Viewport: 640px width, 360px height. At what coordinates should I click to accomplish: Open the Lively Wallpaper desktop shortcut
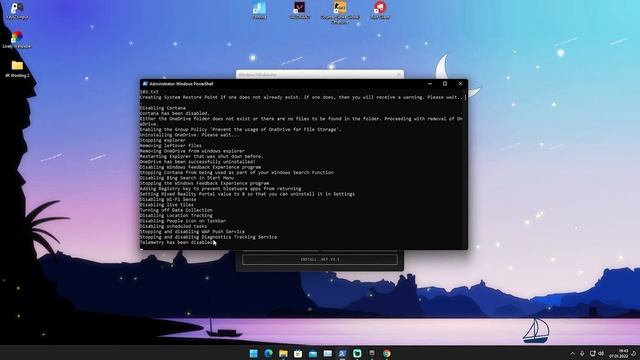click(17, 40)
